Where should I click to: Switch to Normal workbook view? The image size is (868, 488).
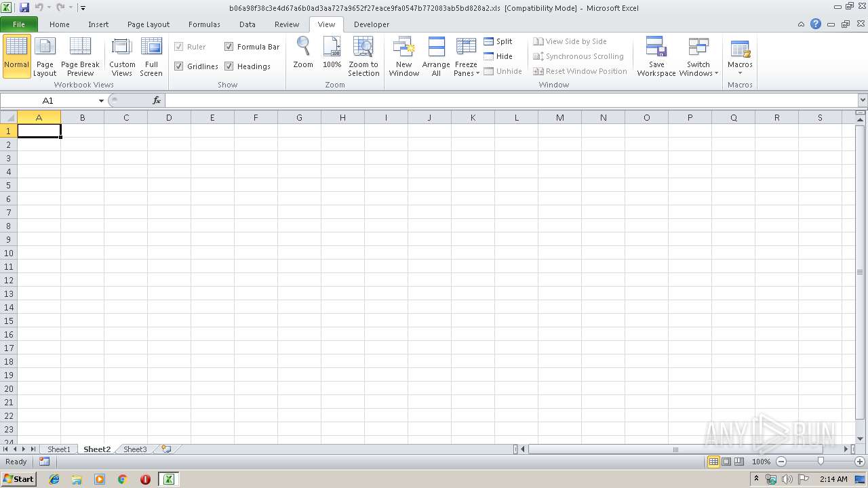pos(16,56)
